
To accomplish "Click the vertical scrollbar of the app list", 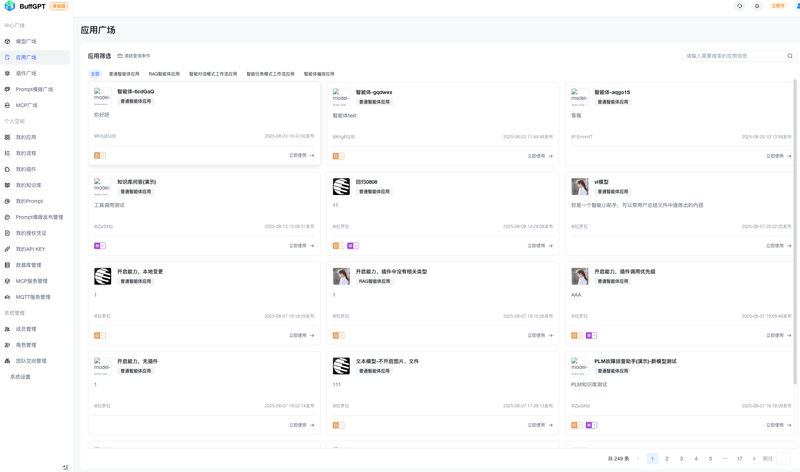I will tap(795, 231).
